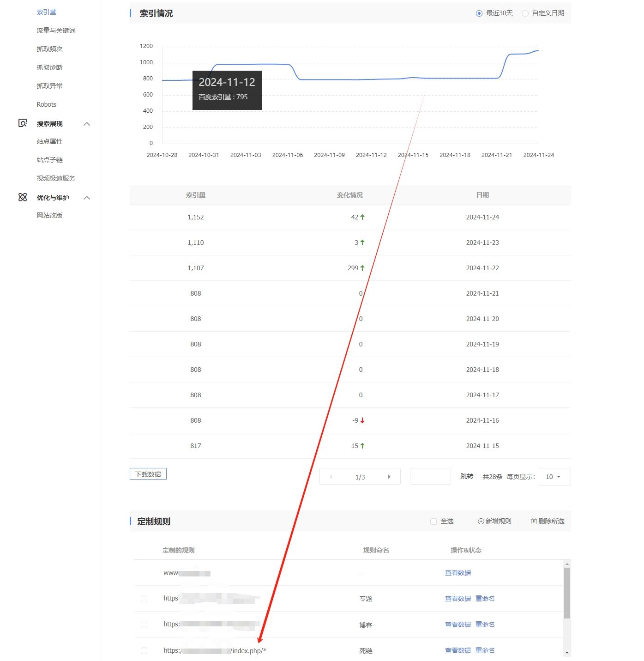This screenshot has height=661, width=644.
Task: Click the 索引量 column header
Action: [196, 195]
